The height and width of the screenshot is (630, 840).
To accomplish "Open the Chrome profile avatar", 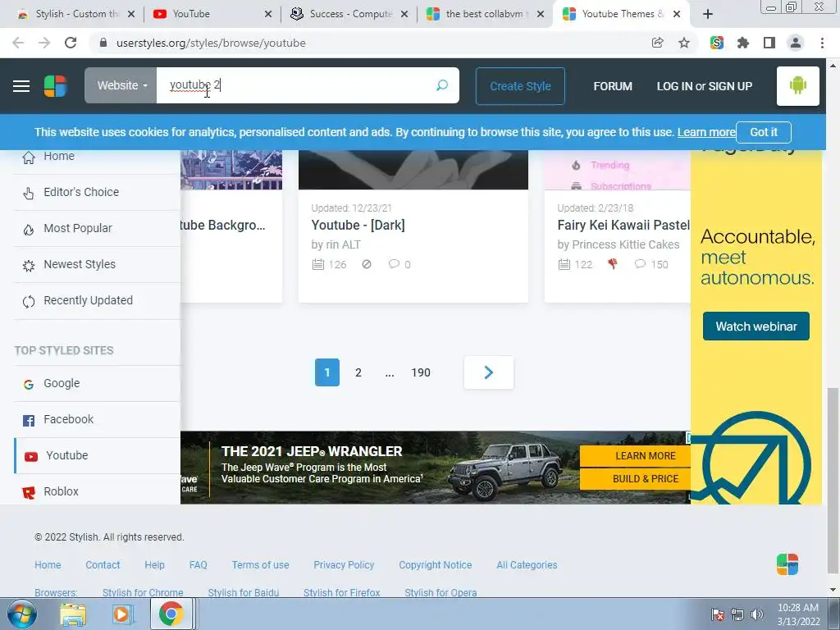I will click(796, 43).
